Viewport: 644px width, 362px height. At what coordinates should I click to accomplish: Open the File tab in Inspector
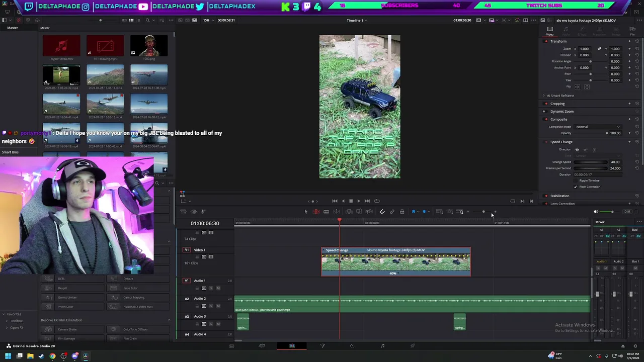(x=631, y=31)
